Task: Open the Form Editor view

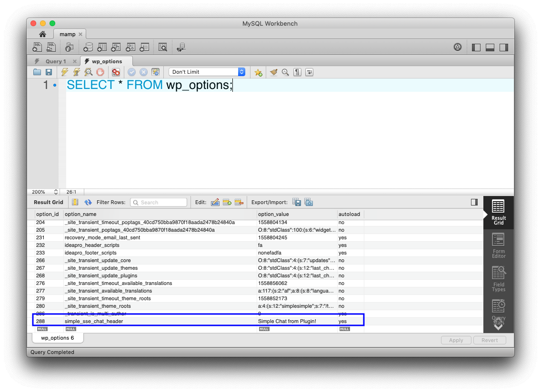Action: tap(499, 246)
